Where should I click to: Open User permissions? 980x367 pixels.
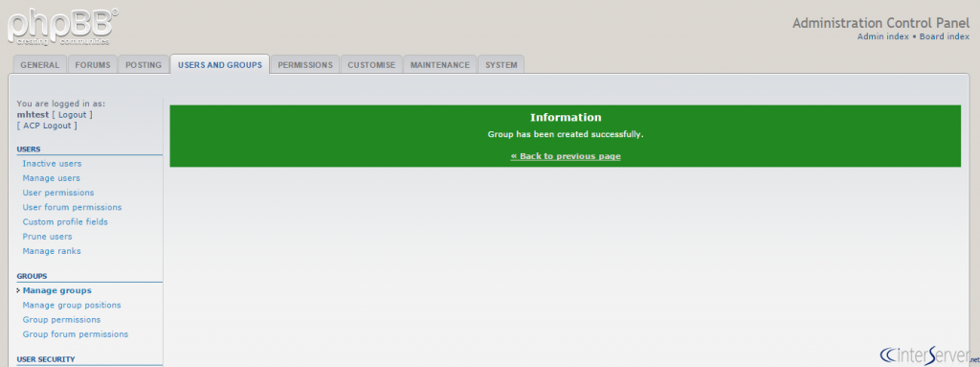[x=58, y=193]
